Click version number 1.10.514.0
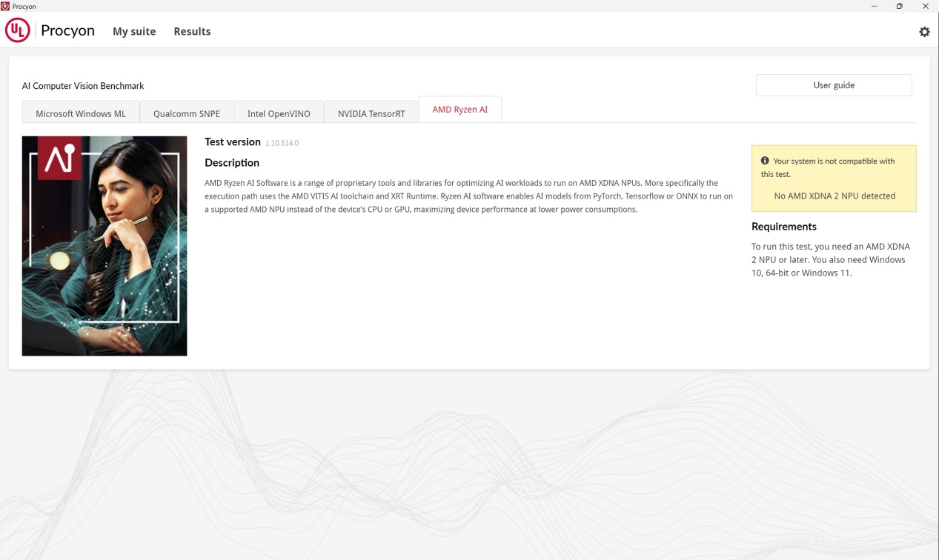This screenshot has height=560, width=939. tap(282, 143)
